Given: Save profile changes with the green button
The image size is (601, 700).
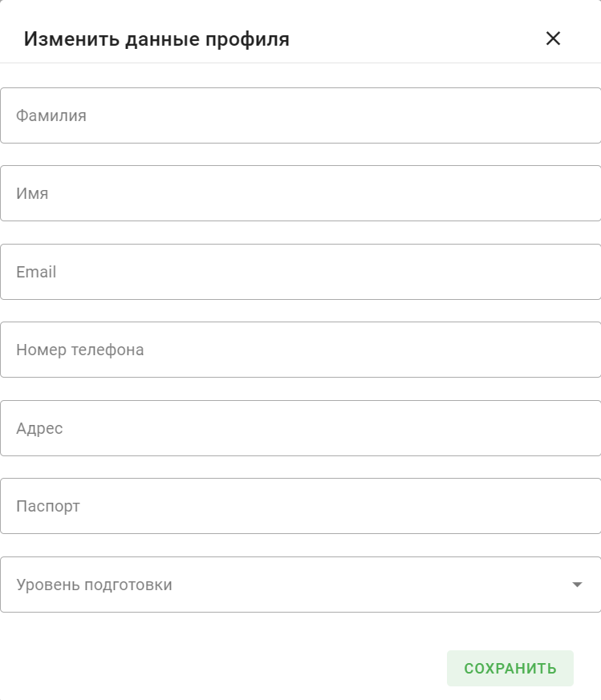Looking at the screenshot, I should pos(510,668).
